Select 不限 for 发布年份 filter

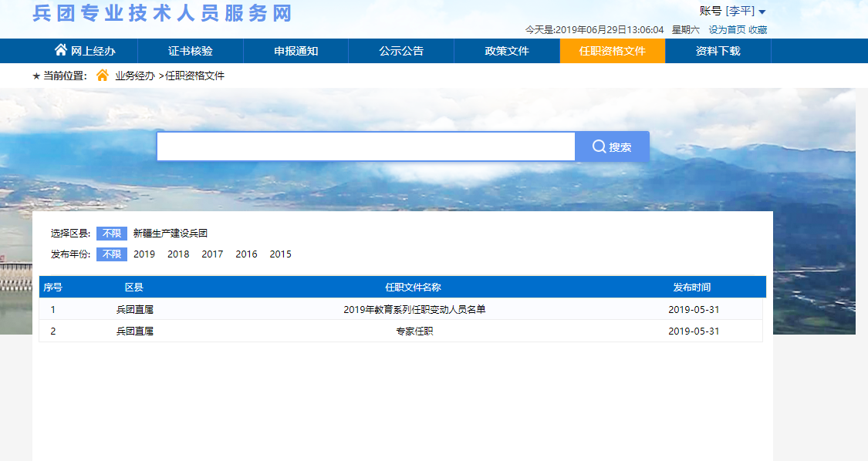(x=112, y=254)
